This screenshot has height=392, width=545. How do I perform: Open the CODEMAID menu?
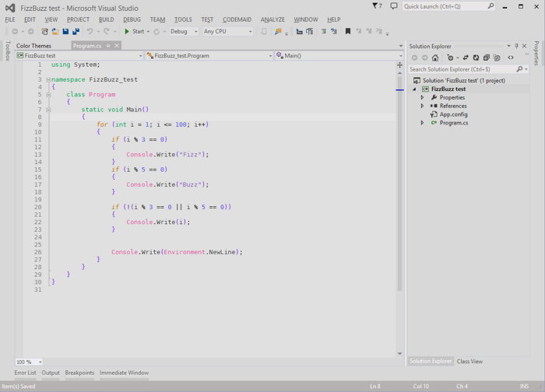point(237,19)
